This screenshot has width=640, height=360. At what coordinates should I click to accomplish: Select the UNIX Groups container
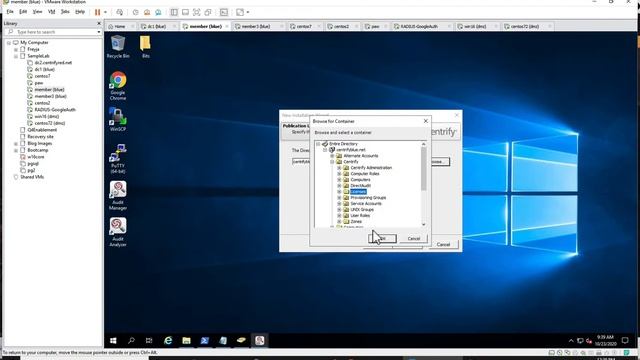pos(362,209)
